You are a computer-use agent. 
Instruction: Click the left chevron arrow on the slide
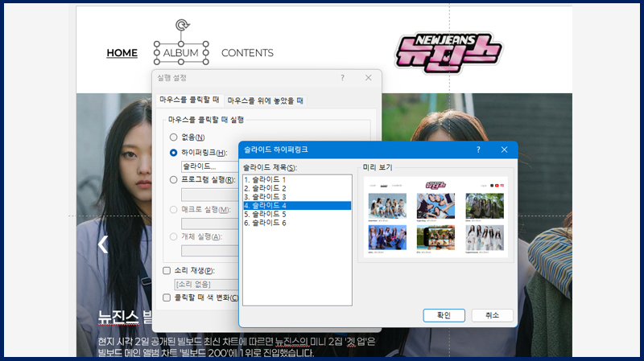(x=103, y=244)
